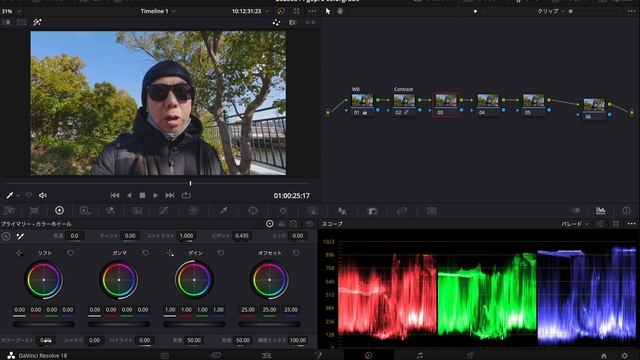This screenshot has width=640, height=360.
Task: Mute audio with the speaker icon
Action: [x=42, y=196]
